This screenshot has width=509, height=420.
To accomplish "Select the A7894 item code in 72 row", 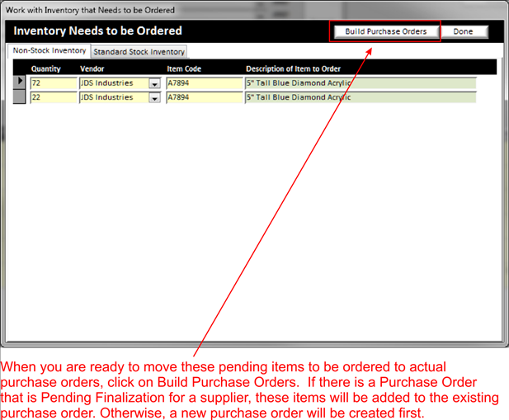I will point(205,83).
